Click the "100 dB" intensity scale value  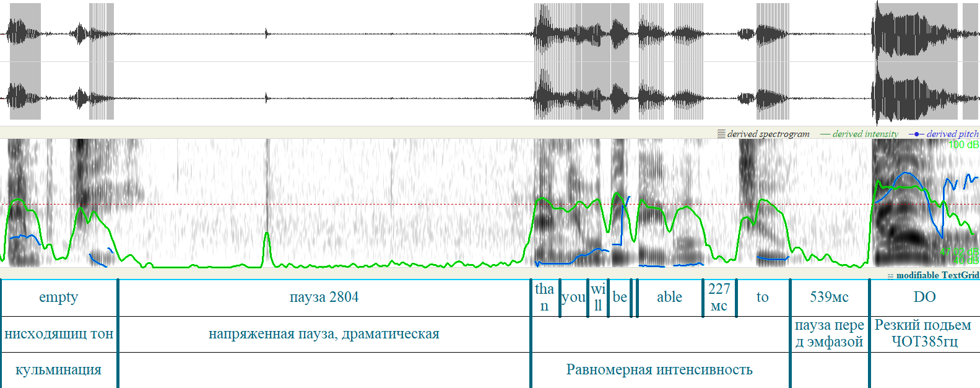point(964,145)
